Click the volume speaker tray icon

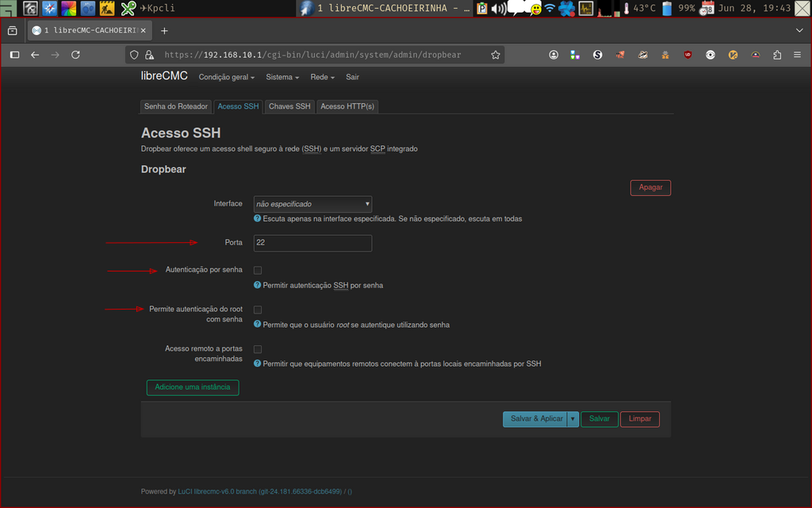tap(498, 8)
